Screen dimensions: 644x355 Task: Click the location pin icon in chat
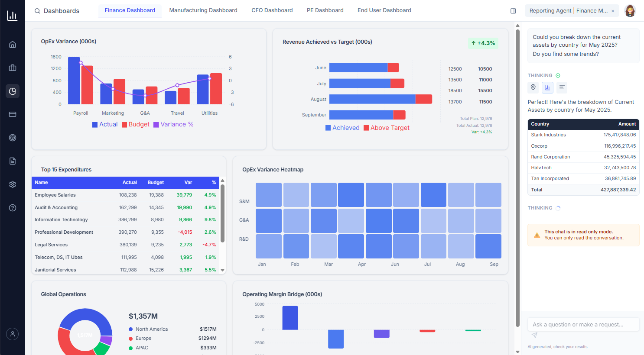pyautogui.click(x=533, y=87)
